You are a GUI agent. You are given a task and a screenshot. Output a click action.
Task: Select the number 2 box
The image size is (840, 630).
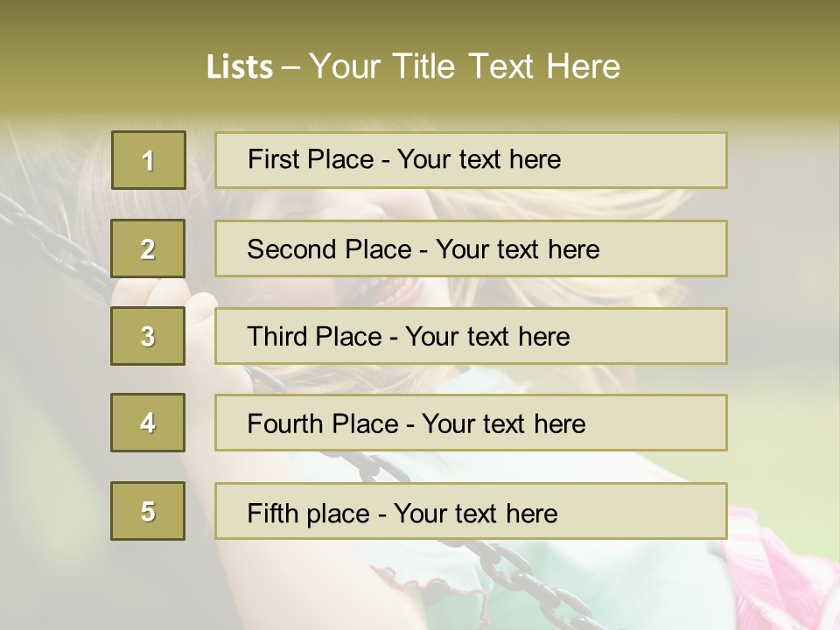tap(148, 248)
